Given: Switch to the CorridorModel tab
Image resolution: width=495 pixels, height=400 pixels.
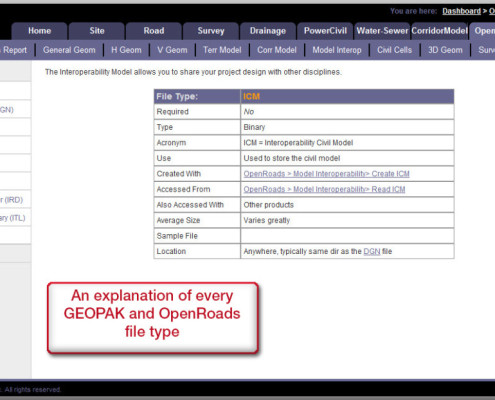Looking at the screenshot, I should tap(439, 31).
